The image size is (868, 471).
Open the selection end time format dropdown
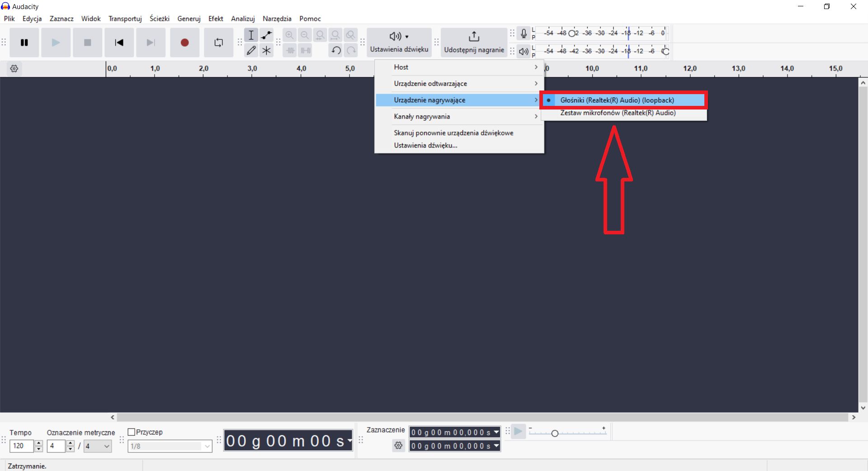click(496, 446)
